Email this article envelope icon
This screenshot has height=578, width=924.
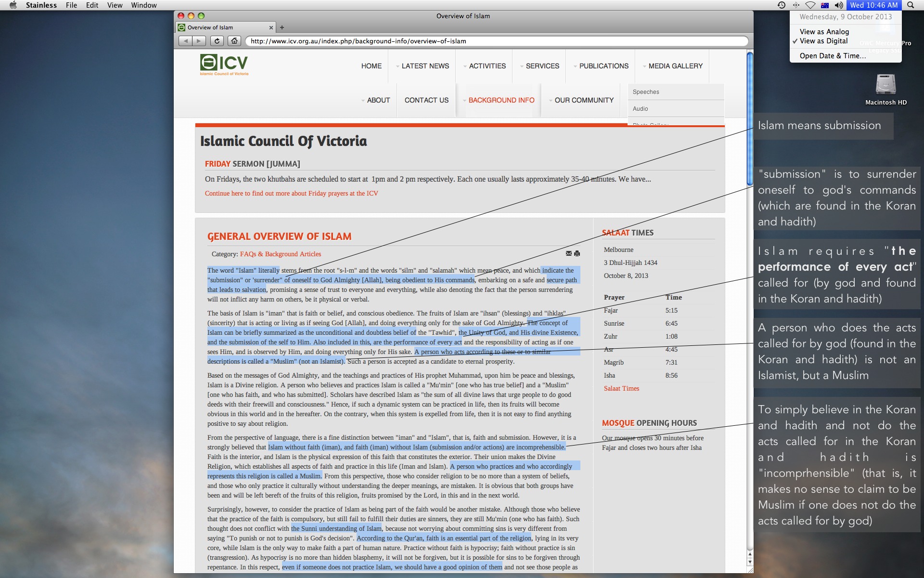(x=569, y=253)
